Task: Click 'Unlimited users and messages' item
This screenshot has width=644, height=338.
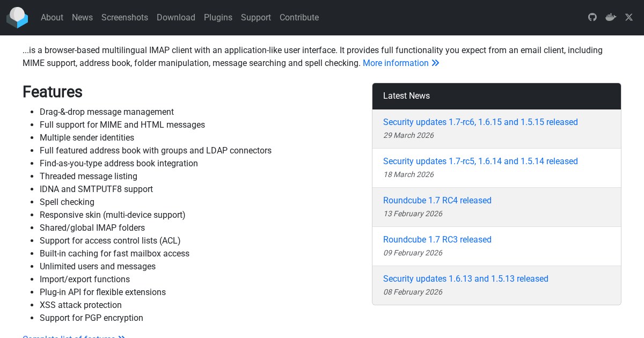Action: point(98,267)
